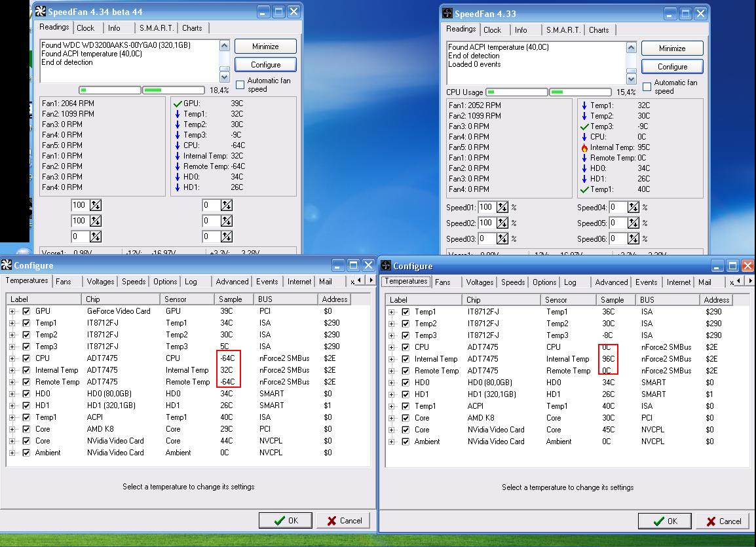The height and width of the screenshot is (547, 756).
Task: Click the Temp3 green checkmark in SpeedFan 4.33
Action: click(584, 126)
